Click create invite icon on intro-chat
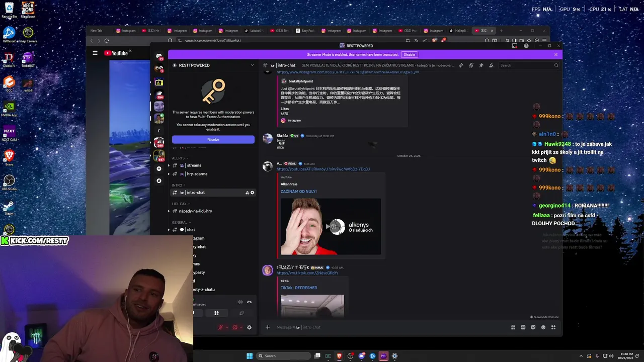644x362 pixels. (x=247, y=193)
